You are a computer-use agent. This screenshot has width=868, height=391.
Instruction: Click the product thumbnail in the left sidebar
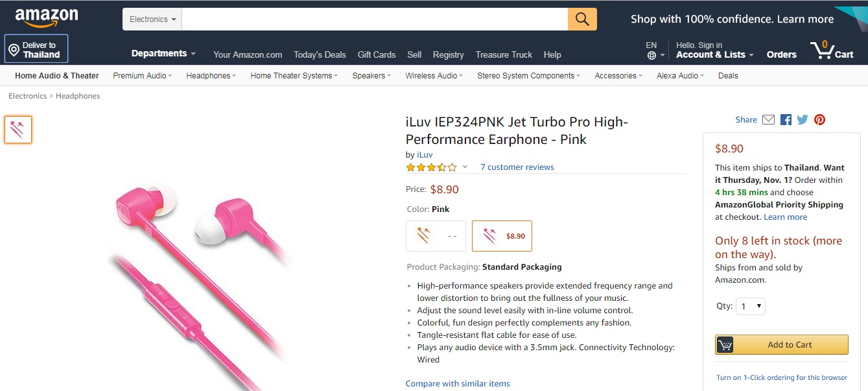18,129
